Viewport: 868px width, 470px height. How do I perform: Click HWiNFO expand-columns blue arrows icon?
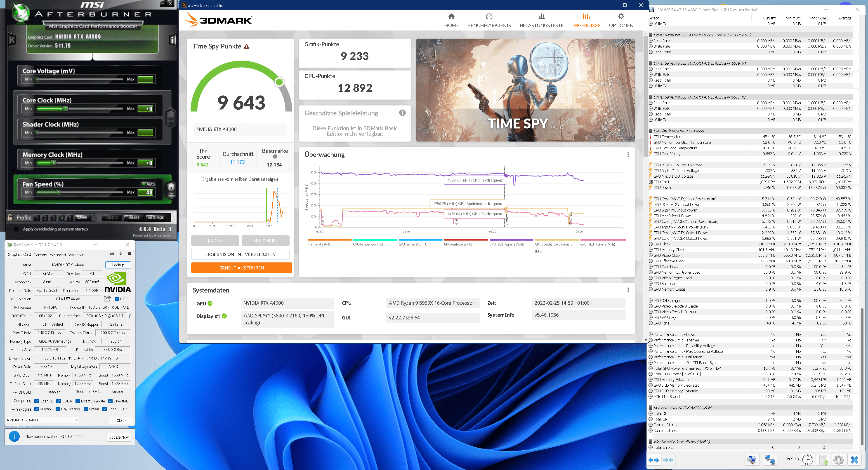pyautogui.click(x=653, y=460)
